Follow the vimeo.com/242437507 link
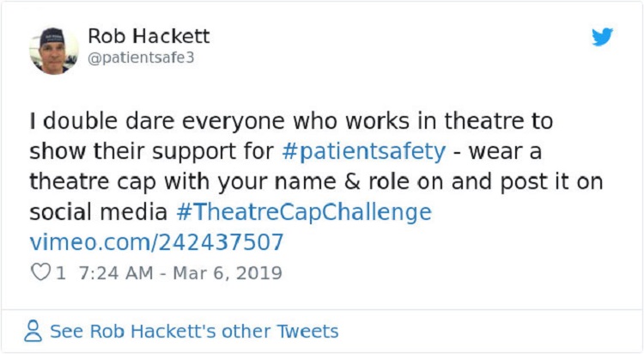Screen dimensions: 644x354 coord(156,242)
